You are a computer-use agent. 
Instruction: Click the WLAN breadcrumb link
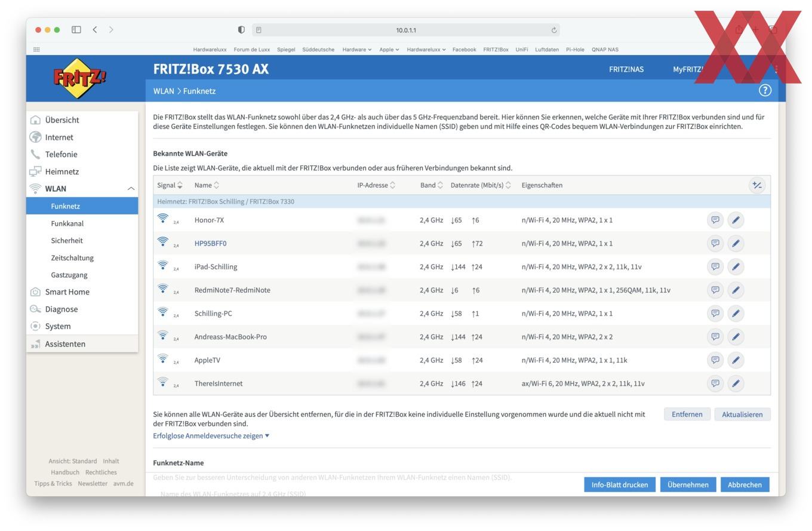(x=164, y=91)
